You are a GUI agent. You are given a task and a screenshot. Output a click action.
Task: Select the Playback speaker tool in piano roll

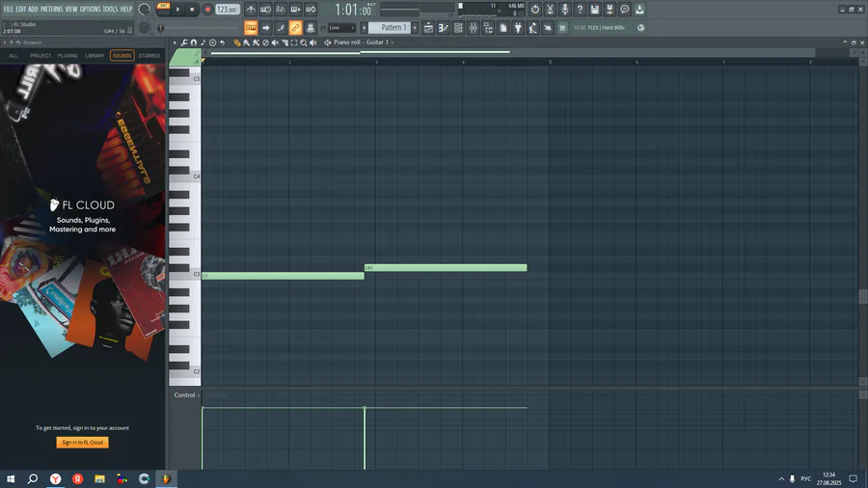click(312, 42)
